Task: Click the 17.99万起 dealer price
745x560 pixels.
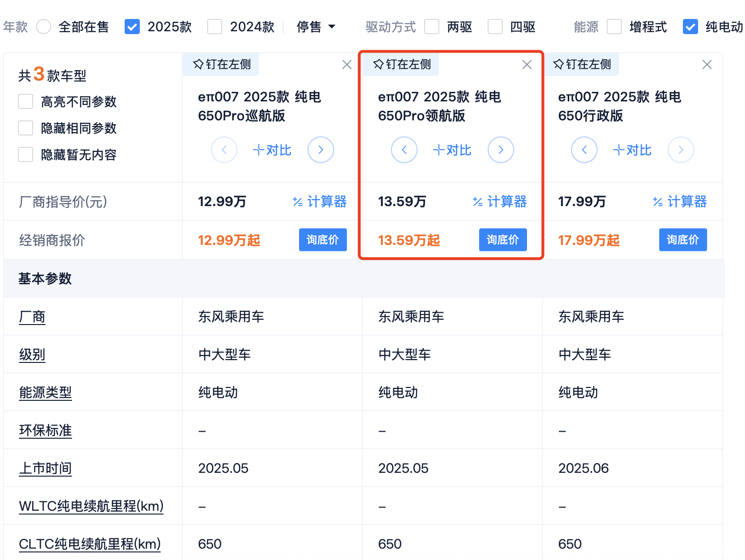Action: (589, 240)
